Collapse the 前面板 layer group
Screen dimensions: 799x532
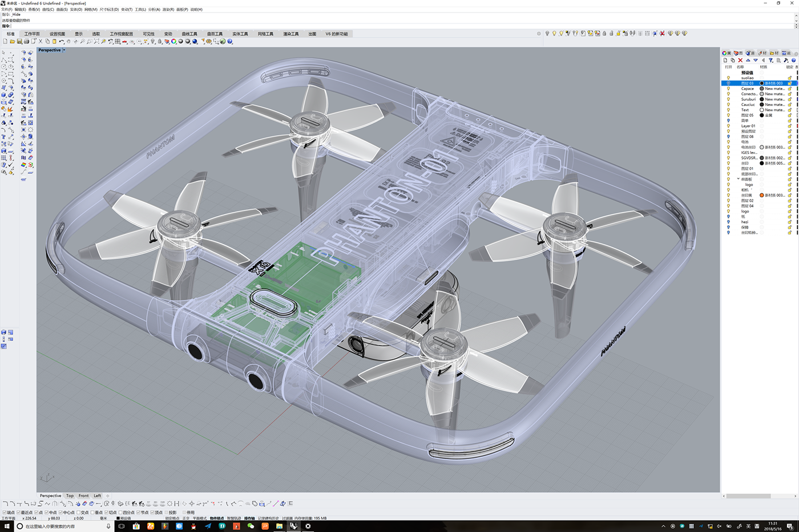pos(737,179)
